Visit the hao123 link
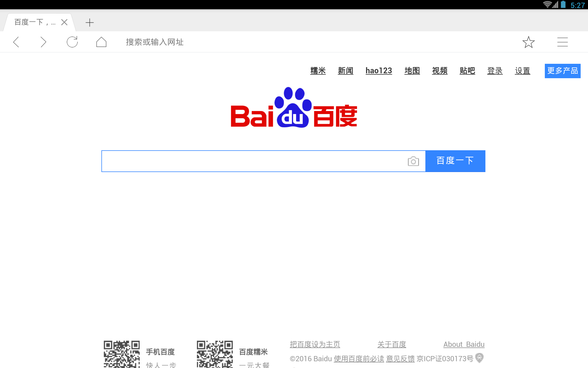The image size is (588, 368). click(379, 71)
